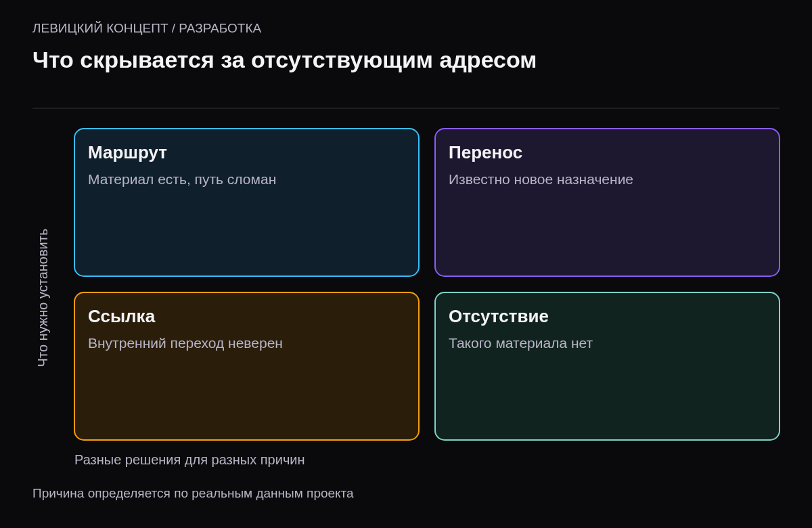Screen dimensions: 812x528
Task: Click the title 'Что скрывается за отсутствующим адресом'
Action: click(284, 60)
